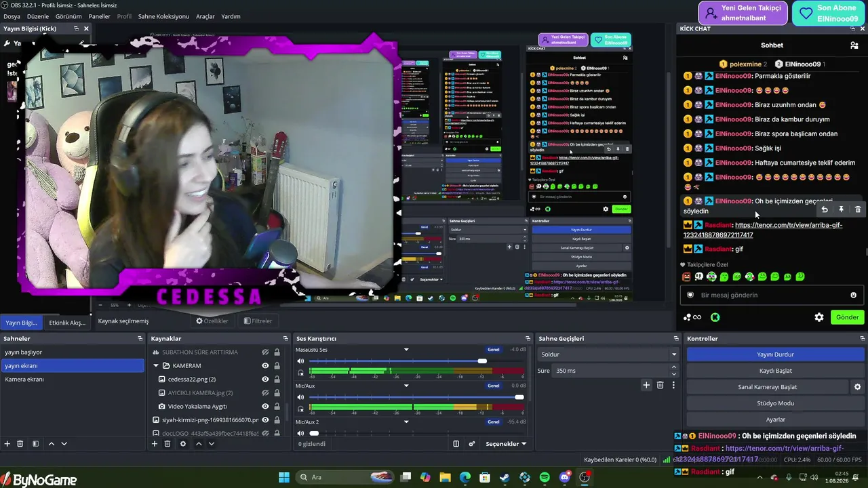The height and width of the screenshot is (488, 868).
Task: Adjust the Masaüstü Ses volume slider
Action: point(482,361)
